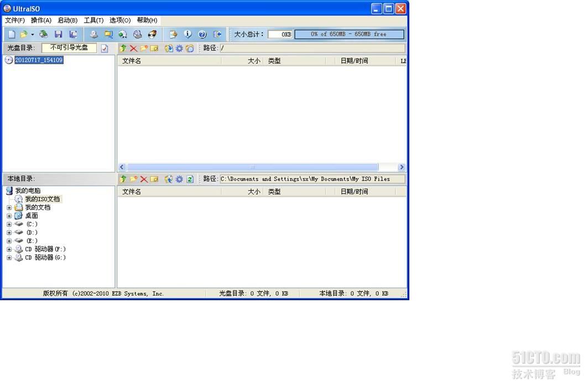The image size is (588, 387).
Task: Click the disc panel path field showing /
Action: [x=313, y=48]
